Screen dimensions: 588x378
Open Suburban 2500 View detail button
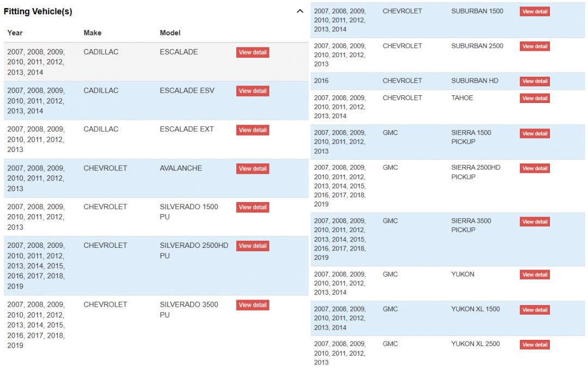tap(535, 46)
